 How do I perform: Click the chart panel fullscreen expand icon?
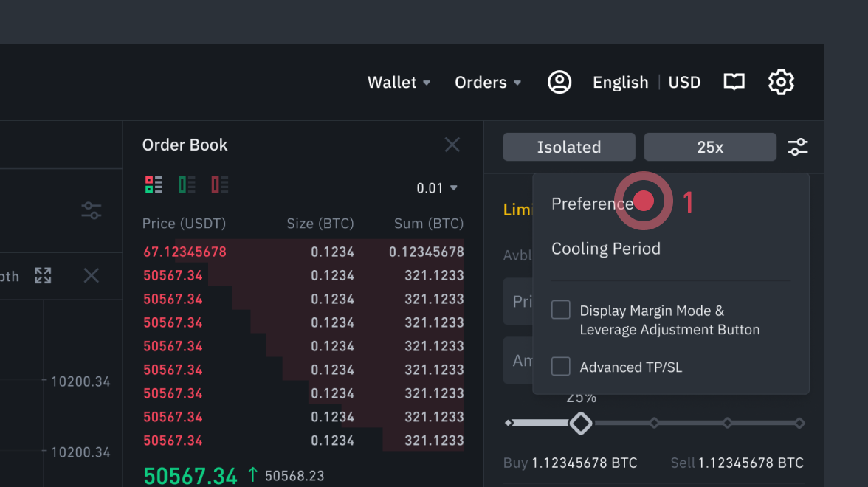43,276
